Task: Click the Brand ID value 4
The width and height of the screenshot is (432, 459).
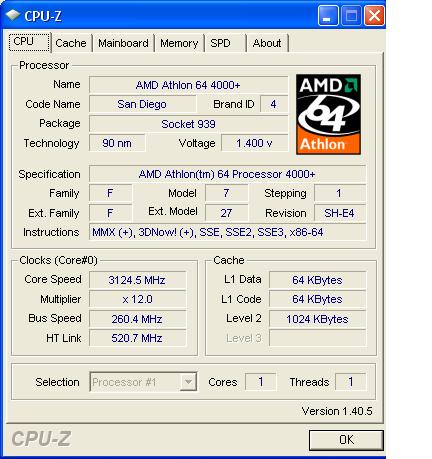Action: coord(274,104)
